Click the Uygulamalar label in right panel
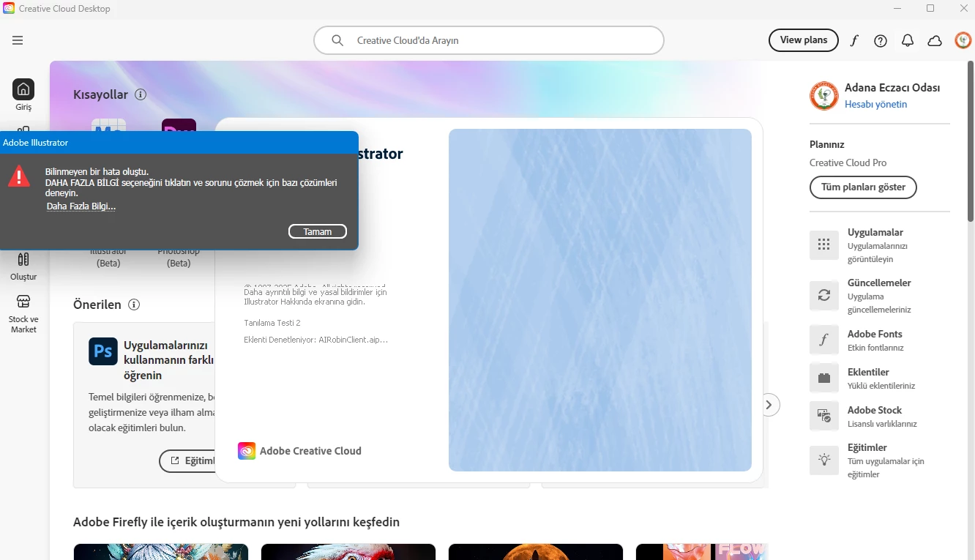 coord(875,233)
